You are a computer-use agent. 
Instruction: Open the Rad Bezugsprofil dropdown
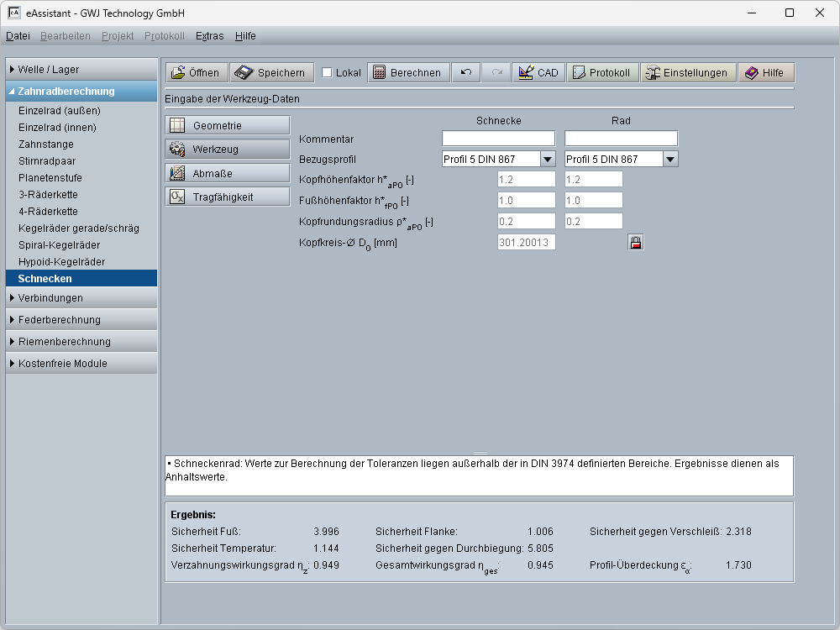(670, 160)
